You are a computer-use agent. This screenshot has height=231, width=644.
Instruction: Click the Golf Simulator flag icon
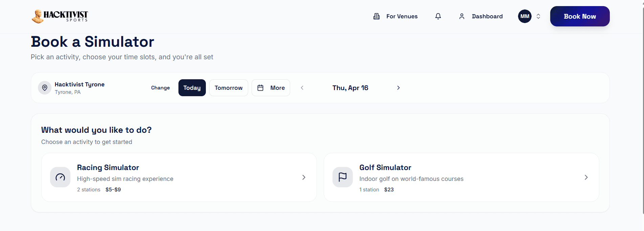(x=343, y=177)
